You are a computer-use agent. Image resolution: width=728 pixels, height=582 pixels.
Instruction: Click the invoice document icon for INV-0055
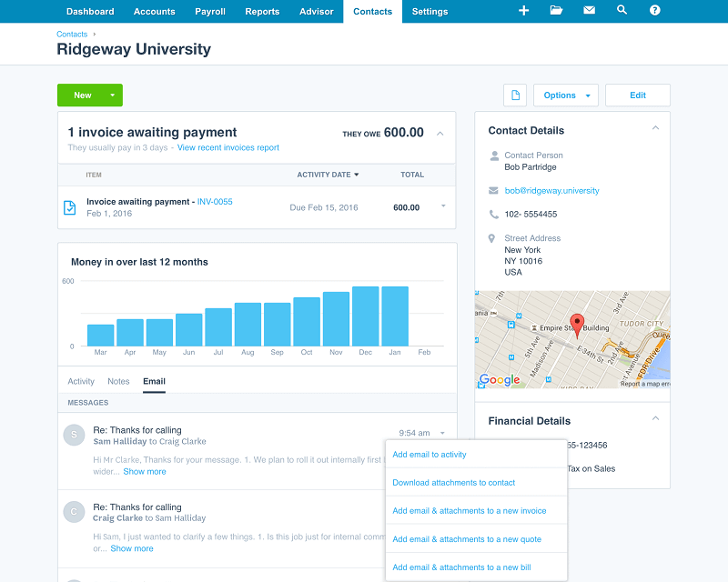coord(70,207)
